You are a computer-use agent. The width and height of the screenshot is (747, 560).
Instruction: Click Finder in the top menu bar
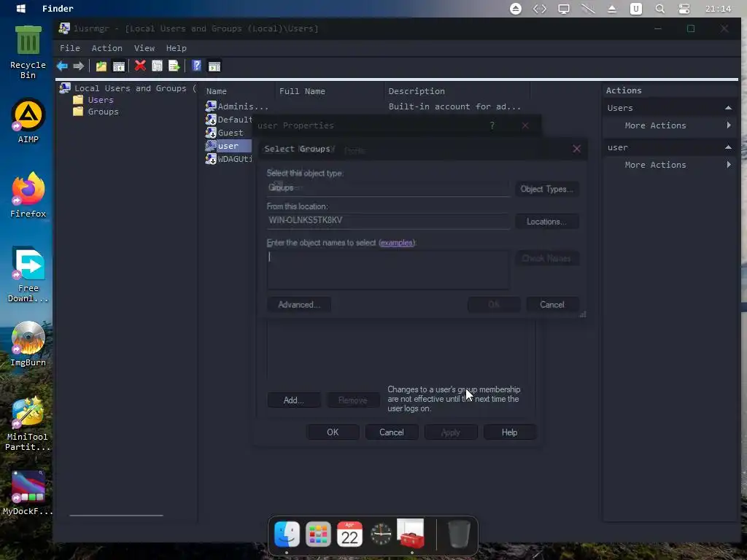point(58,9)
